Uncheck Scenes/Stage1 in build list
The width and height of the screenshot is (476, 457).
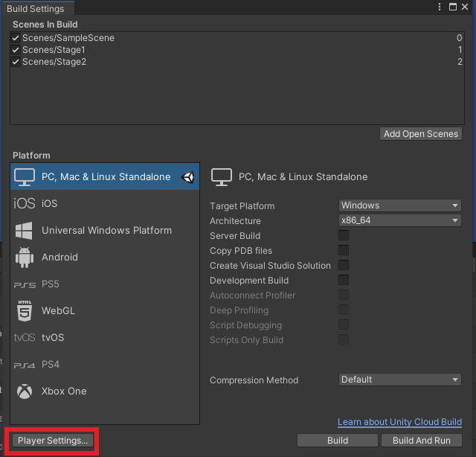tap(16, 50)
